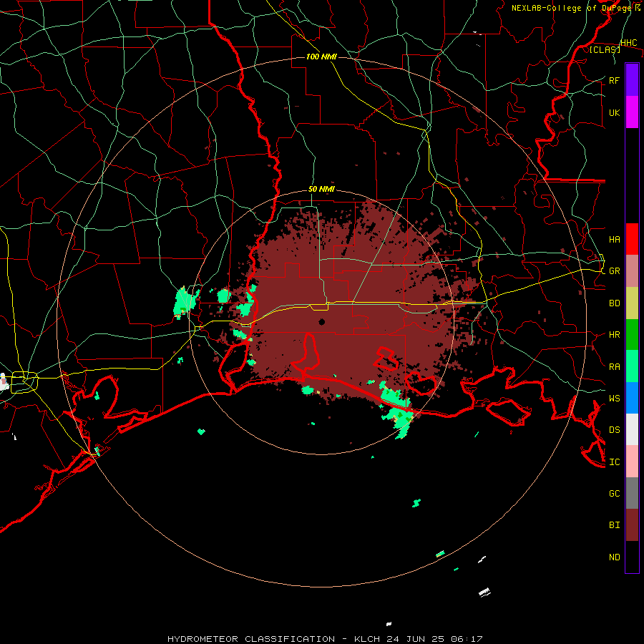This screenshot has width=644, height=644.
Task: Click the "100 NMI" range ring label
Action: 321,57
